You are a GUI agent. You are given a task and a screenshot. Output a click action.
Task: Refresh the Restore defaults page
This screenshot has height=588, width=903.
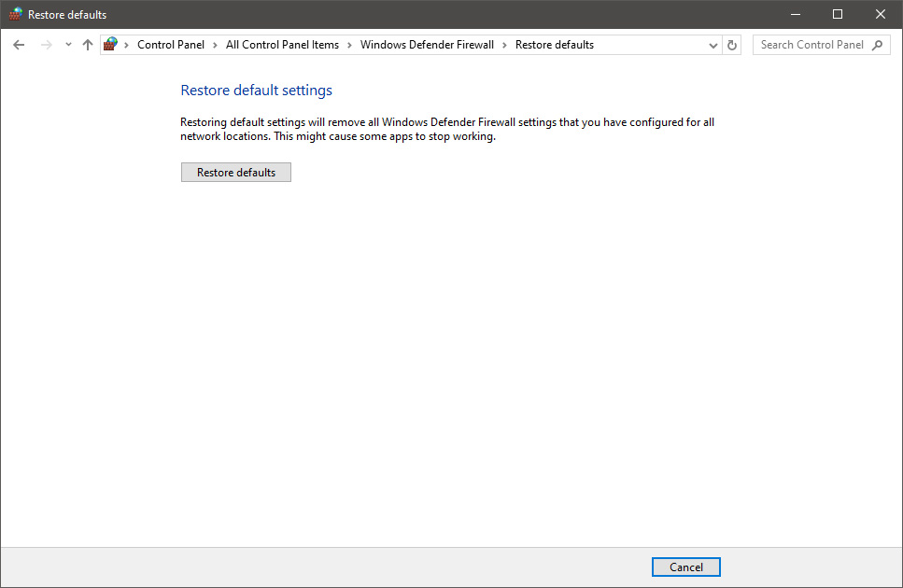pyautogui.click(x=732, y=45)
